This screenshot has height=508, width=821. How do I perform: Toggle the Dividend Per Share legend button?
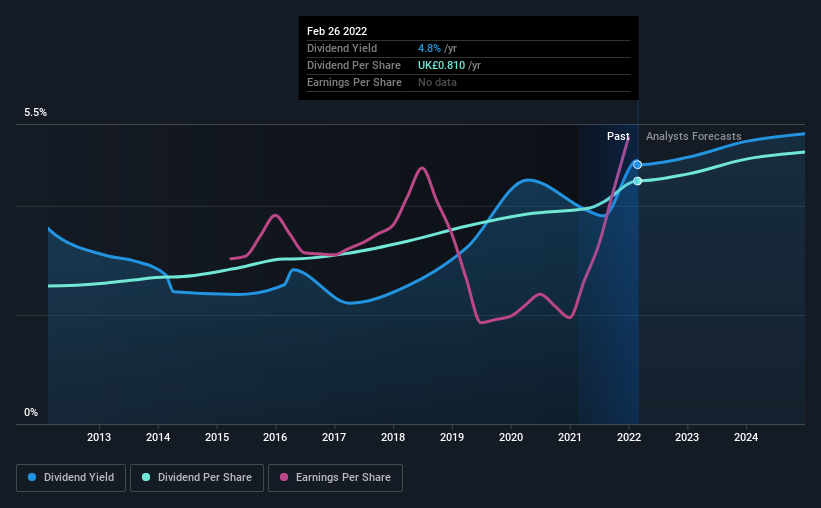click(197, 478)
